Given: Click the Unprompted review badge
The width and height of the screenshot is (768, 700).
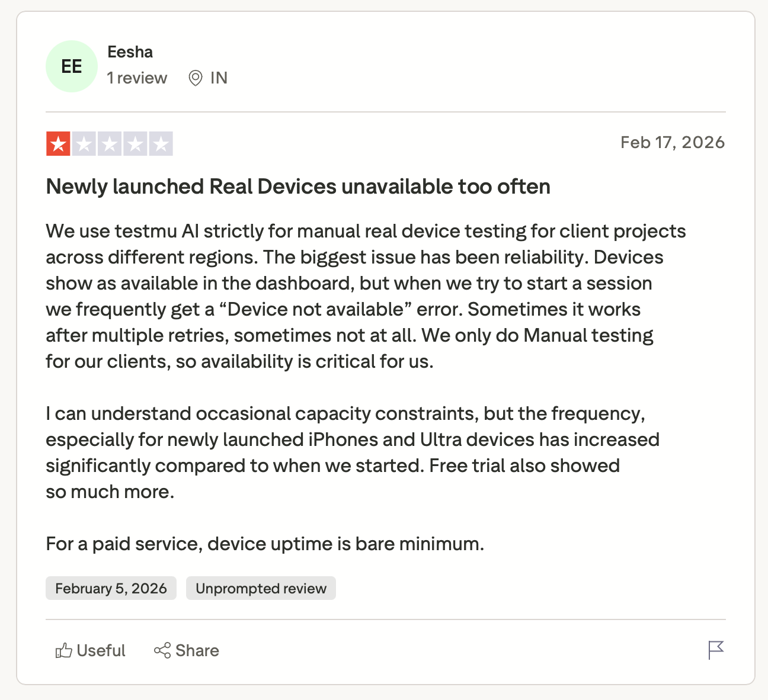Looking at the screenshot, I should coord(261,588).
